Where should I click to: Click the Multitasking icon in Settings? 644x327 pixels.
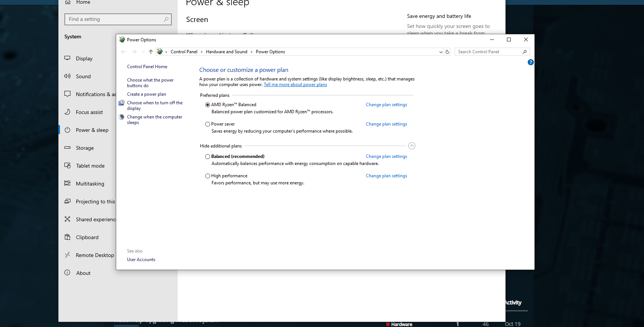(67, 184)
